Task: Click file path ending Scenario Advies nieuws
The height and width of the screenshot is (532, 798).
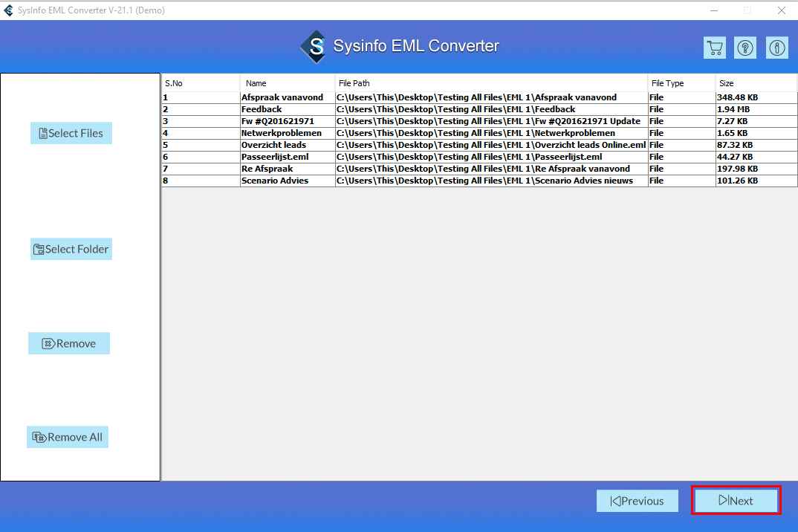Action: click(x=492, y=181)
